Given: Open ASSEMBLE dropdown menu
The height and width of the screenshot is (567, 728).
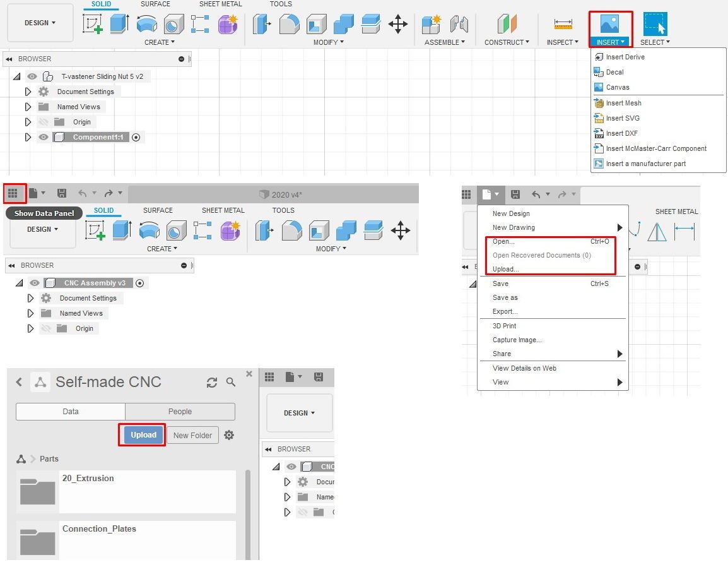Looking at the screenshot, I should tap(445, 42).
